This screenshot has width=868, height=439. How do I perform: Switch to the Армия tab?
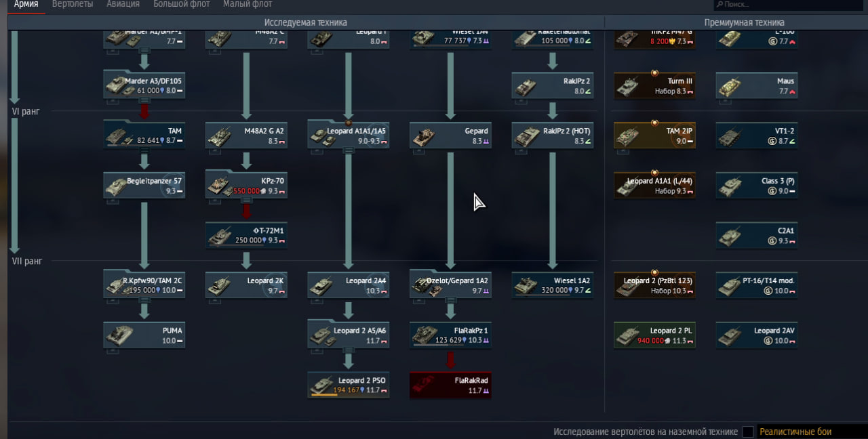(26, 4)
